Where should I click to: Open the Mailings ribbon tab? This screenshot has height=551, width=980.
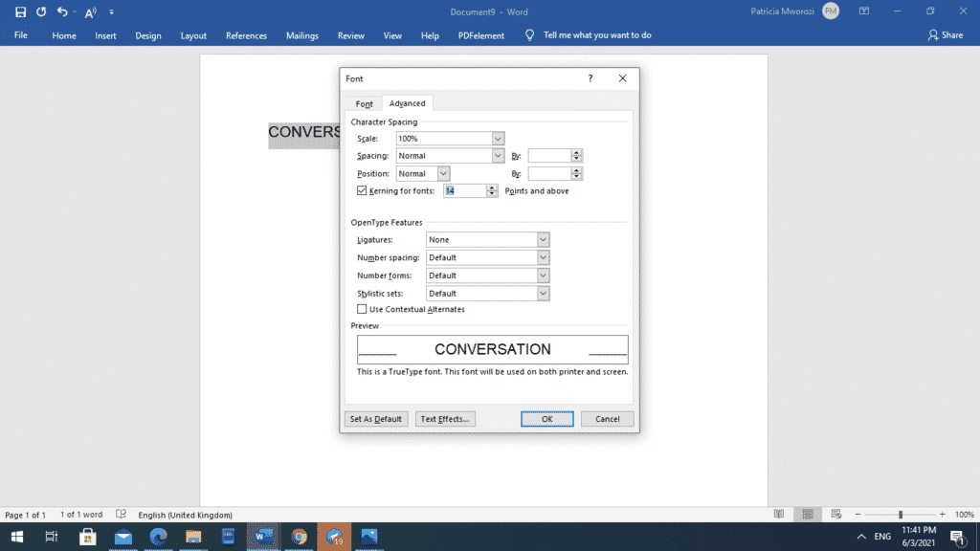(301, 34)
